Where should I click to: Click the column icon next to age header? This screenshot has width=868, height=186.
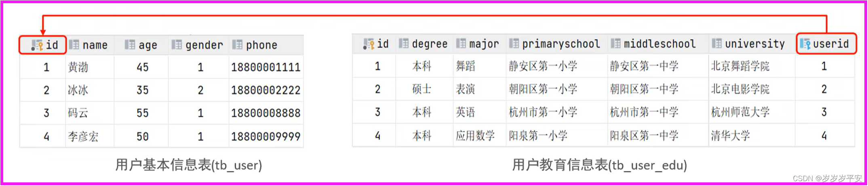tap(130, 45)
